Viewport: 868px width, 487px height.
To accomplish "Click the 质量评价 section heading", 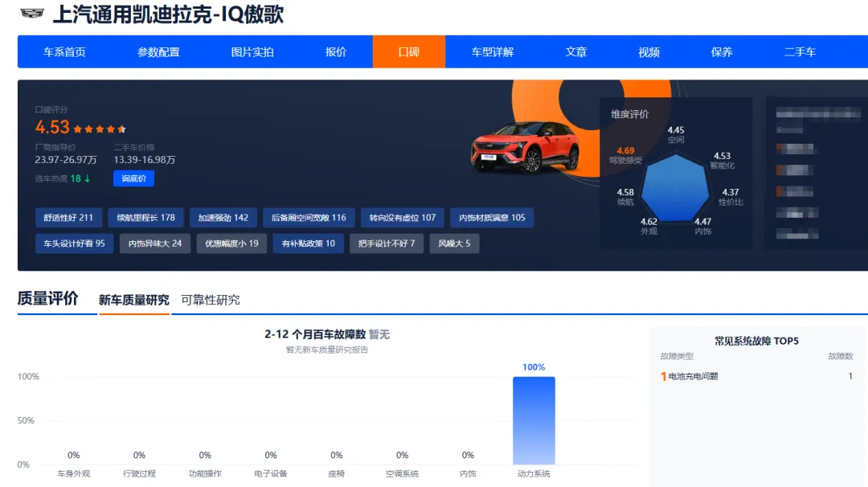I will click(47, 298).
